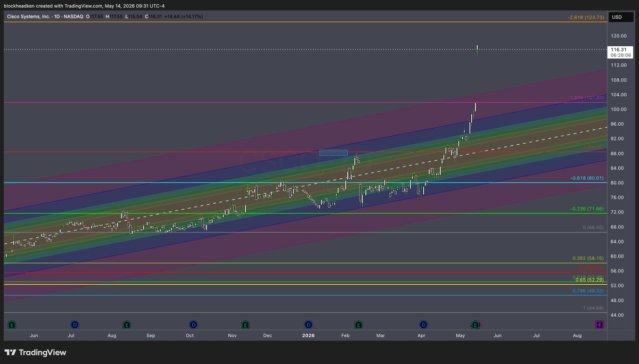Click the 92.00 price axis label
This screenshot has width=639, height=364.
(618, 139)
